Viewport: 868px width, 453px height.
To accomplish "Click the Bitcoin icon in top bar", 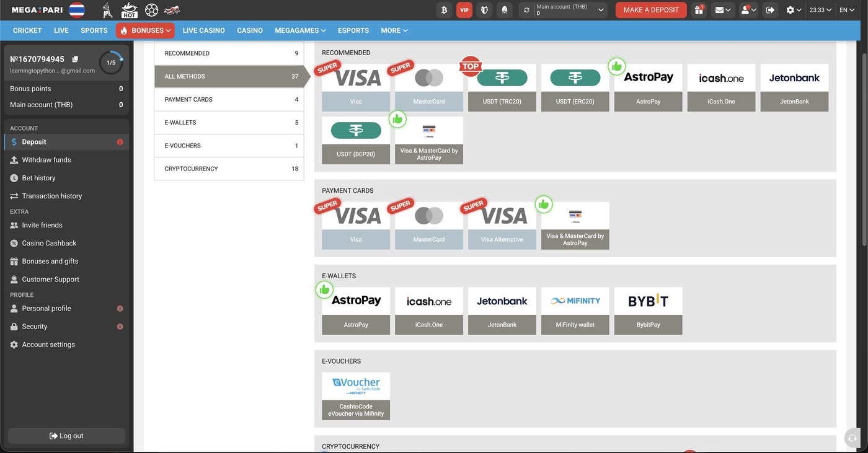I will [444, 10].
